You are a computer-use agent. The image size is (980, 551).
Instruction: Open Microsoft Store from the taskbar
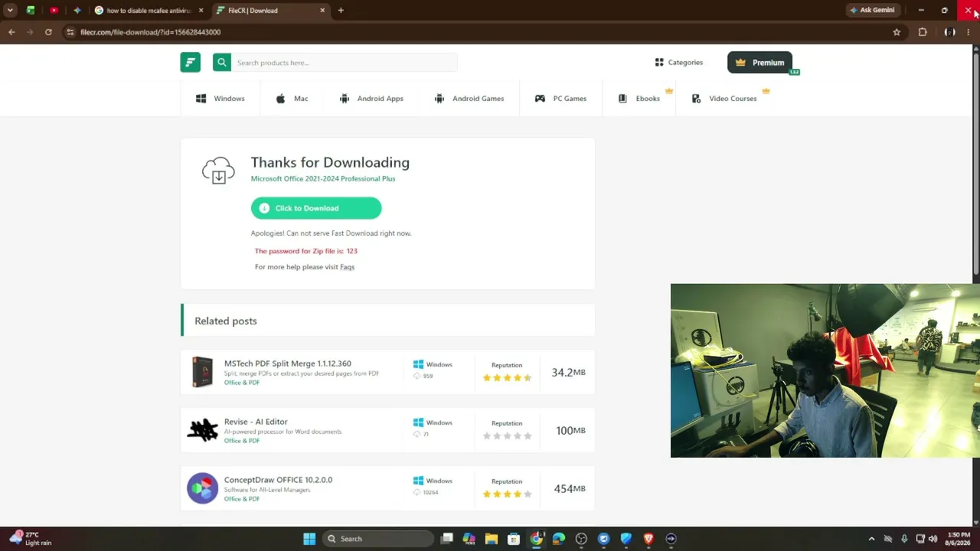click(514, 539)
